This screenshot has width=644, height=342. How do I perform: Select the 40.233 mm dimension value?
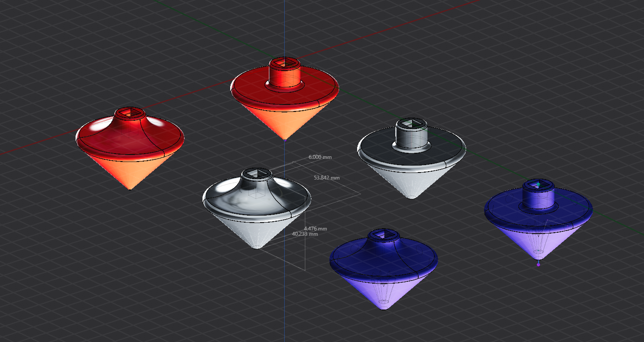[305, 234]
